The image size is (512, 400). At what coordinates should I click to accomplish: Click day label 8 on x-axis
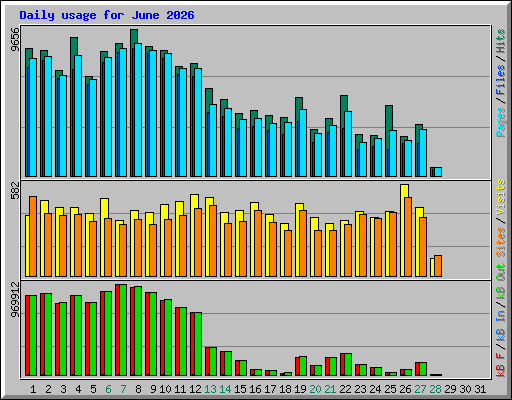click(138, 389)
